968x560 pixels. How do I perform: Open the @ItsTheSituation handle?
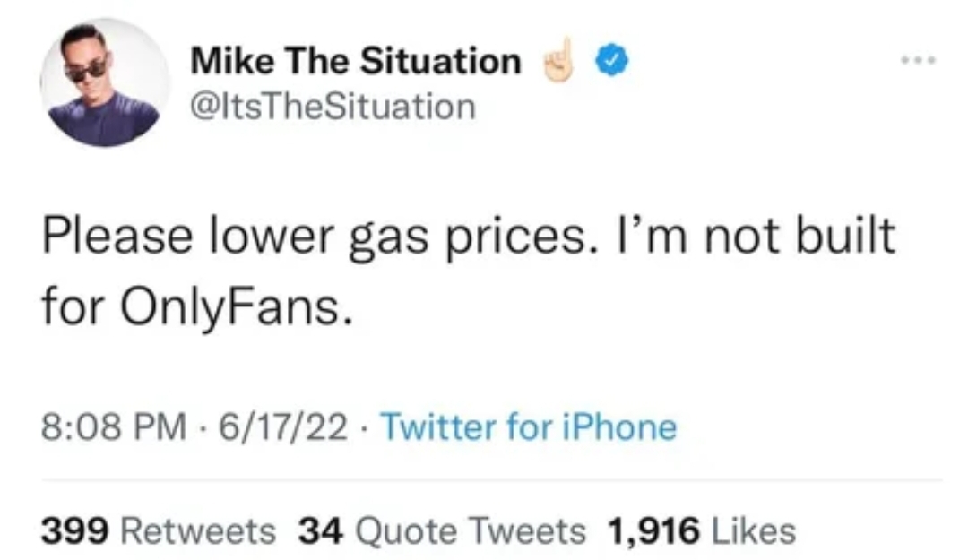click(x=333, y=107)
